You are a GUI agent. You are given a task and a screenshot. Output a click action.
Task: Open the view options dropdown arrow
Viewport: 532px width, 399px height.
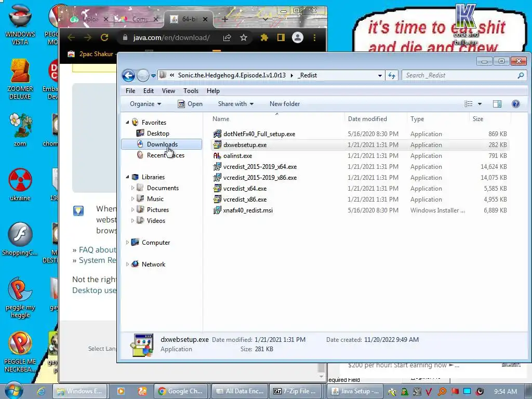coord(480,104)
